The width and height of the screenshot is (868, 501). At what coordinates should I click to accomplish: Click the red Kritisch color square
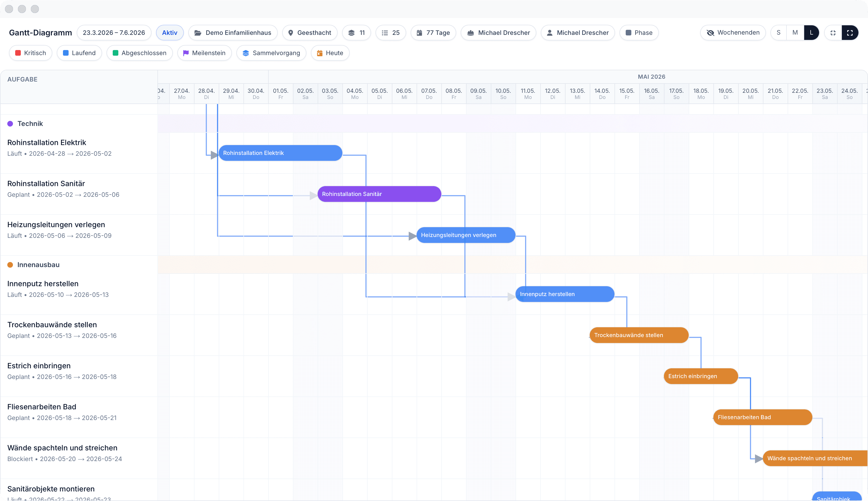point(18,53)
